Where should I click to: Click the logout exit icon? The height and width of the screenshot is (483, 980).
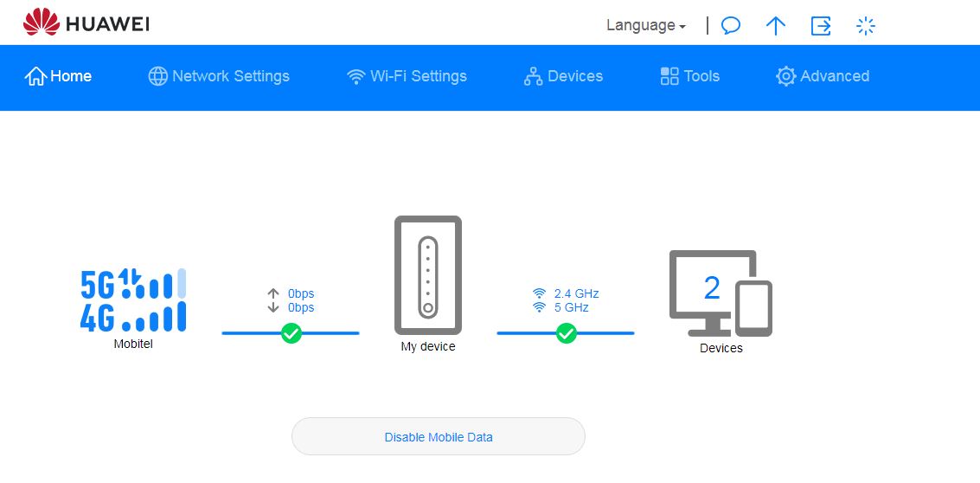tap(821, 26)
